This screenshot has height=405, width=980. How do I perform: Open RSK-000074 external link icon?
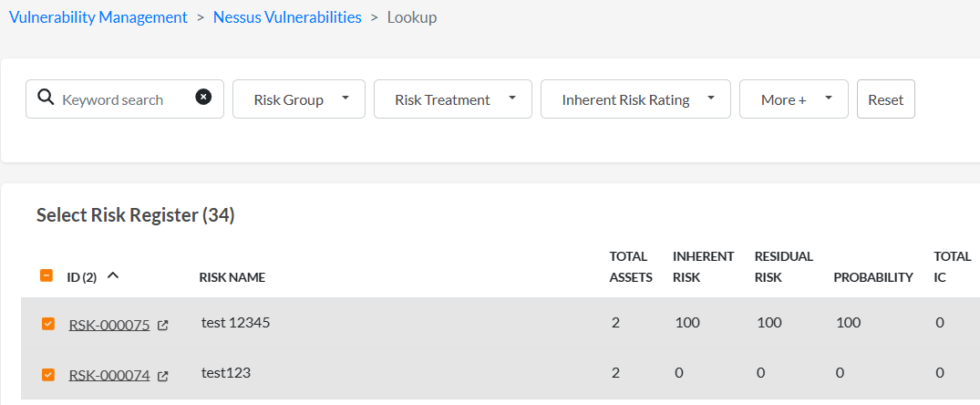(162, 376)
